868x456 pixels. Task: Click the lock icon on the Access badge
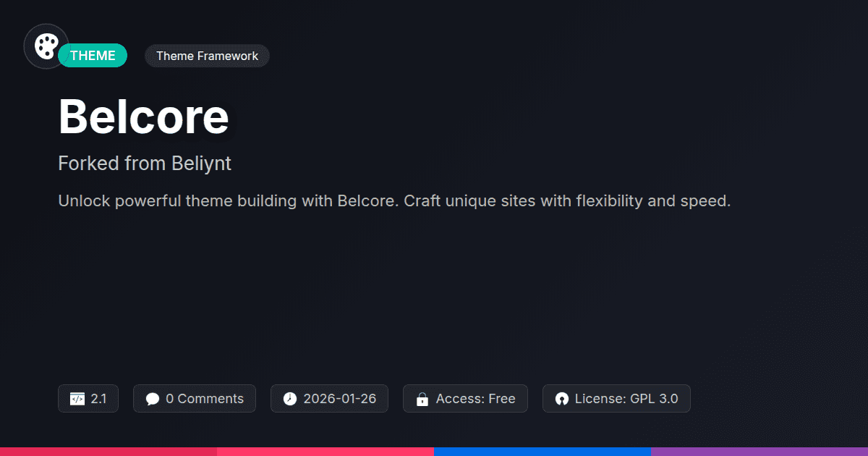[x=422, y=398]
